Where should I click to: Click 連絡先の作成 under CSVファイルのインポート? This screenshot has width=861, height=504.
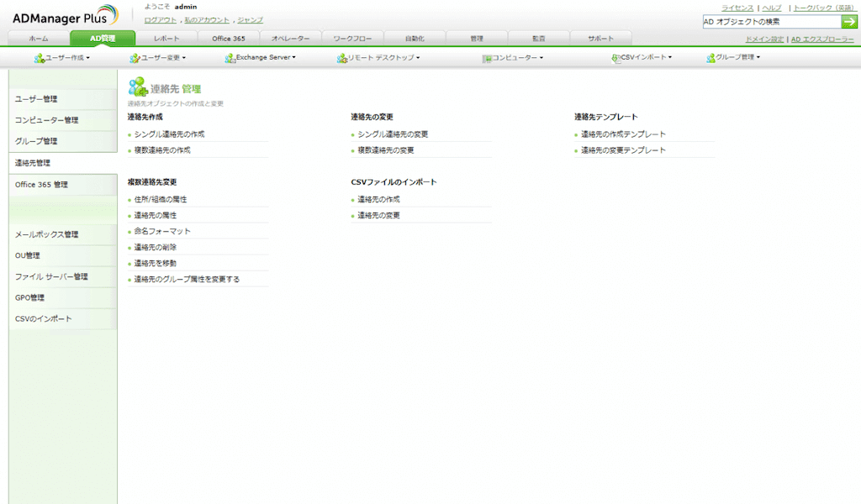(379, 200)
